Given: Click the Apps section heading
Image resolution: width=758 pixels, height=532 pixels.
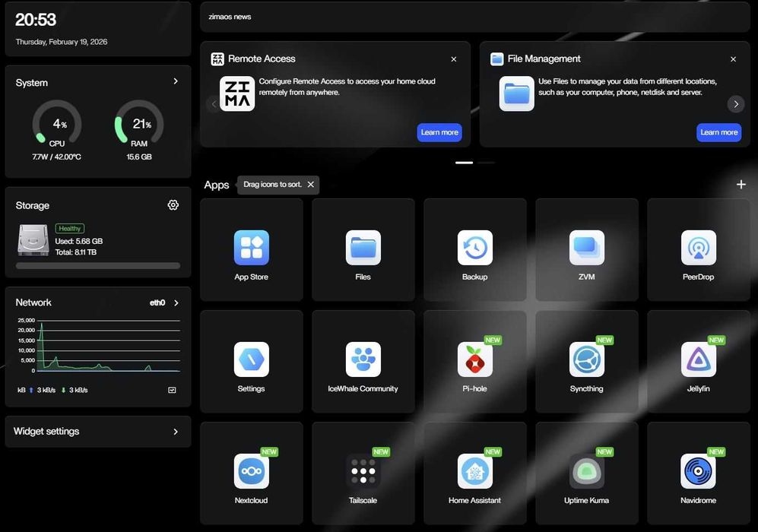Looking at the screenshot, I should (217, 185).
